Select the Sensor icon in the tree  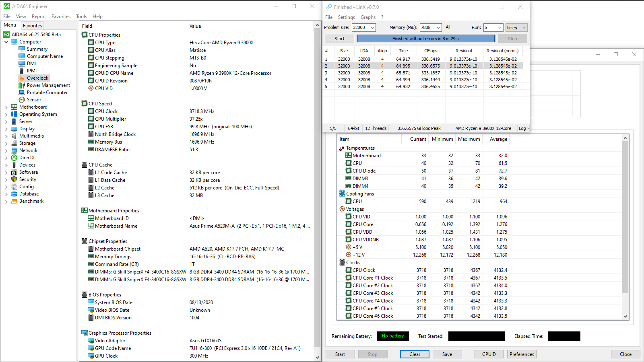[x=22, y=100]
